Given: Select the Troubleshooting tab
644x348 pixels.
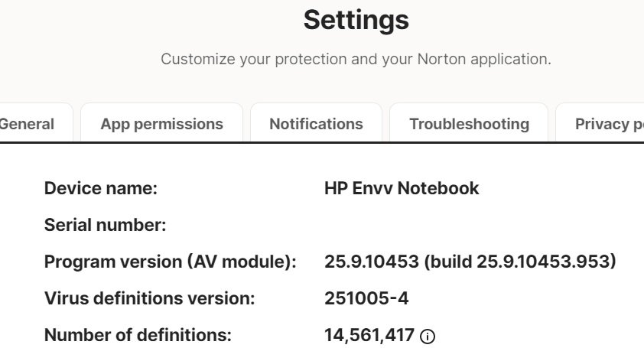Looking at the screenshot, I should tap(469, 124).
